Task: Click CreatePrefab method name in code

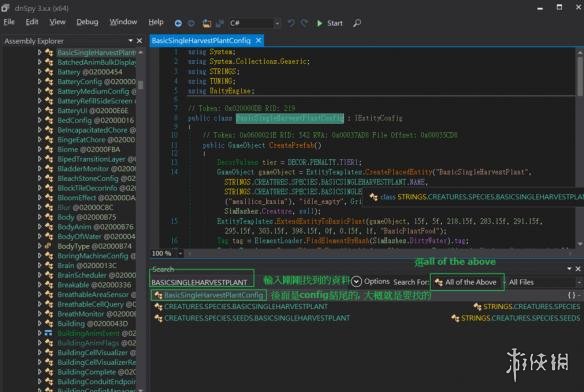Action: pyautogui.click(x=292, y=145)
